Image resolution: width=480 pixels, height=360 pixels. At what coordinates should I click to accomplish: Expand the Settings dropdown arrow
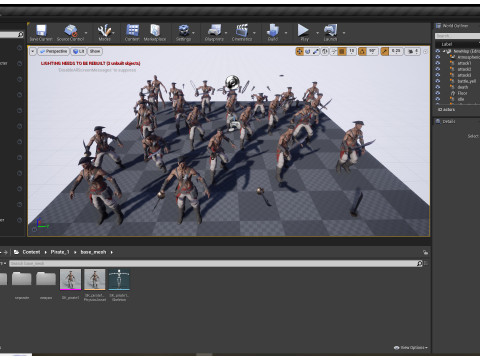click(194, 33)
